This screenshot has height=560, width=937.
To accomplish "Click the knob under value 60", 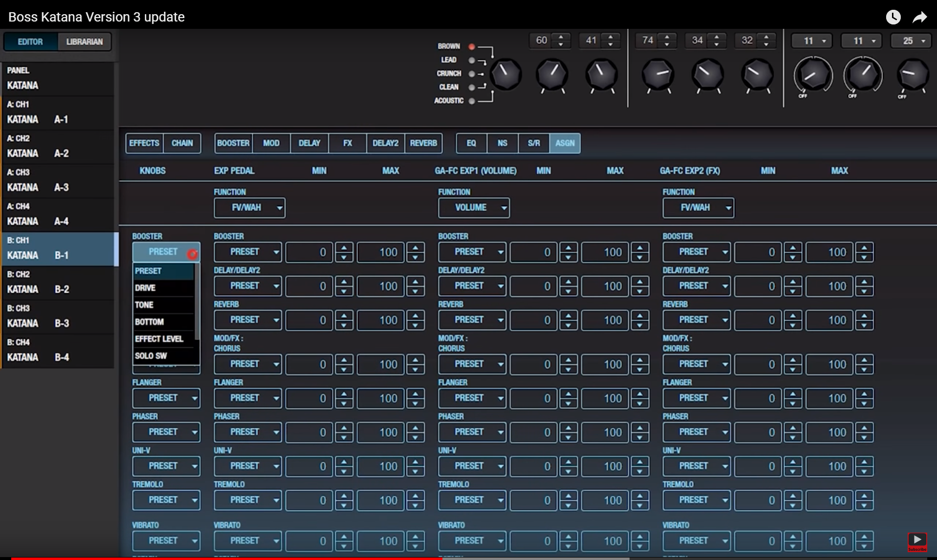I will pos(552,75).
